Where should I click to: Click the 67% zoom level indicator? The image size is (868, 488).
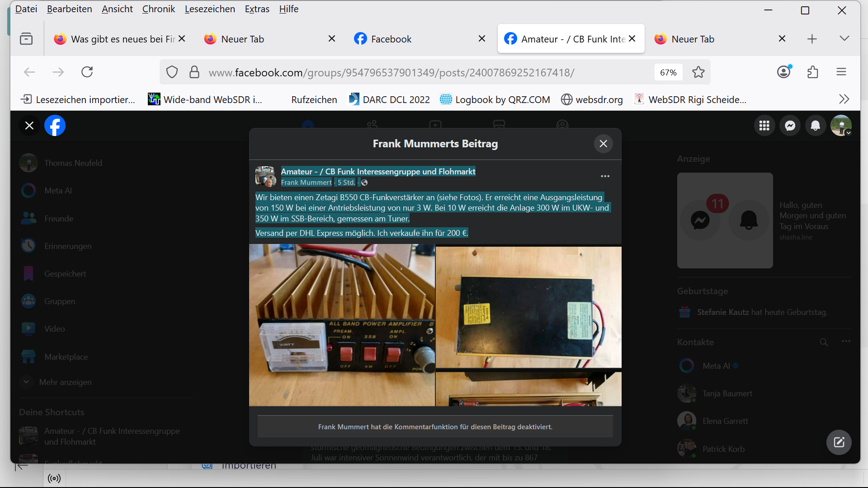pyautogui.click(x=668, y=72)
